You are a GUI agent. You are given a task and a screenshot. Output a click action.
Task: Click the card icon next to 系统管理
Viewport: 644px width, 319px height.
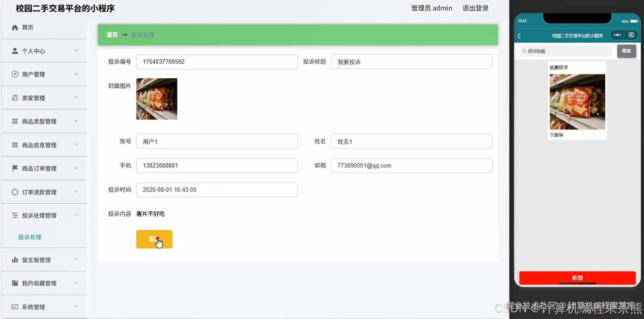15,307
